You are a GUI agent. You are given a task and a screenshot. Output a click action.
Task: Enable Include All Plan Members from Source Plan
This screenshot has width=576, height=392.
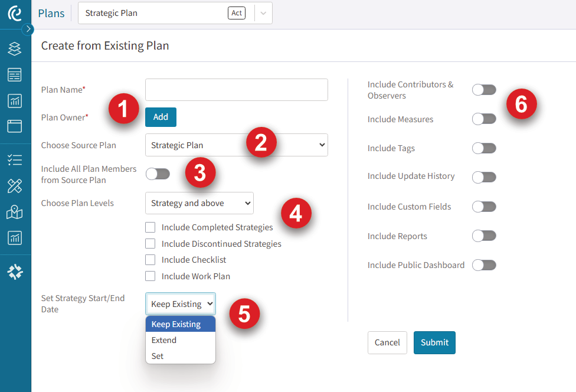coord(158,174)
